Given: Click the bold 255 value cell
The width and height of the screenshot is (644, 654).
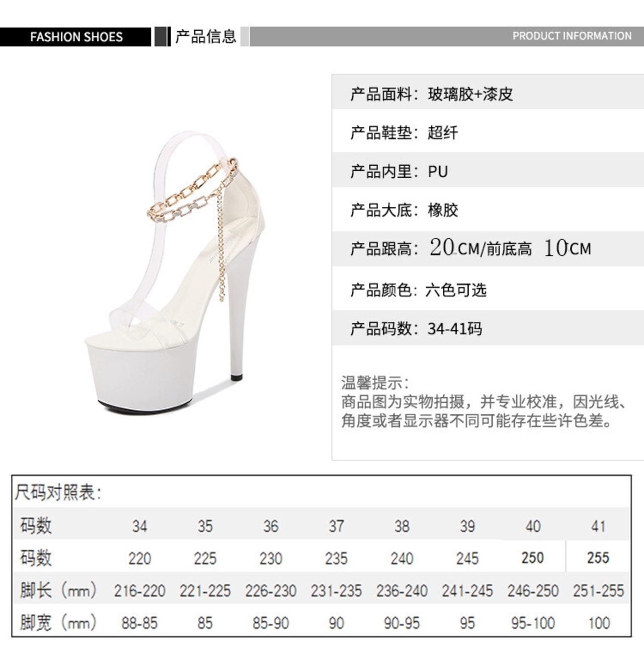Looking at the screenshot, I should (x=598, y=558).
